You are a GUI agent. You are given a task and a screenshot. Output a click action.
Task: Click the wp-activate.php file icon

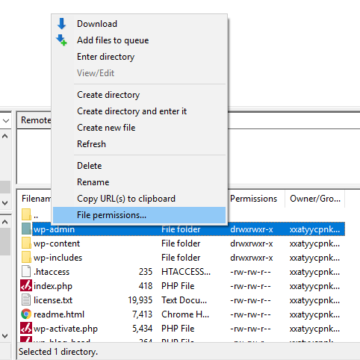click(x=26, y=329)
